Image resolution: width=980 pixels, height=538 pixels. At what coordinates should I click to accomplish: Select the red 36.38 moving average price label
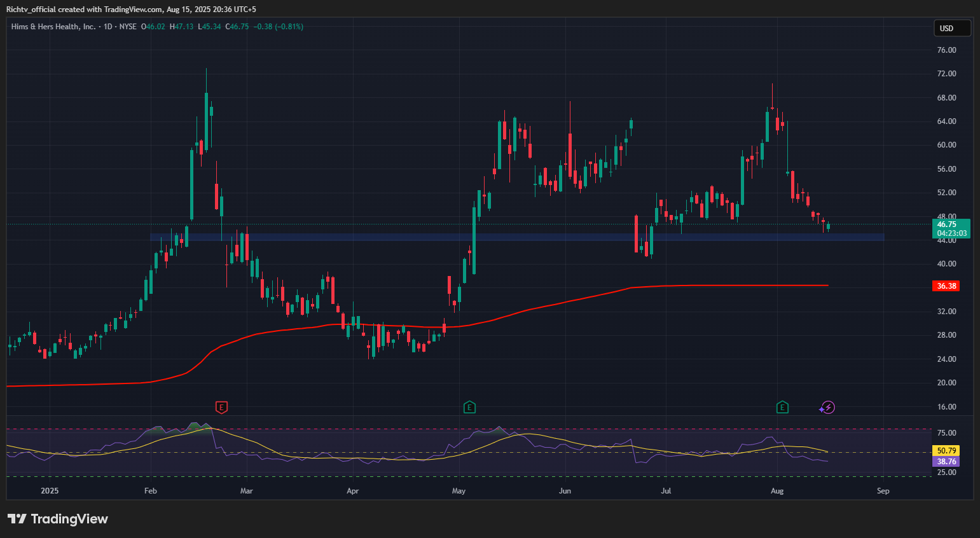pos(946,286)
